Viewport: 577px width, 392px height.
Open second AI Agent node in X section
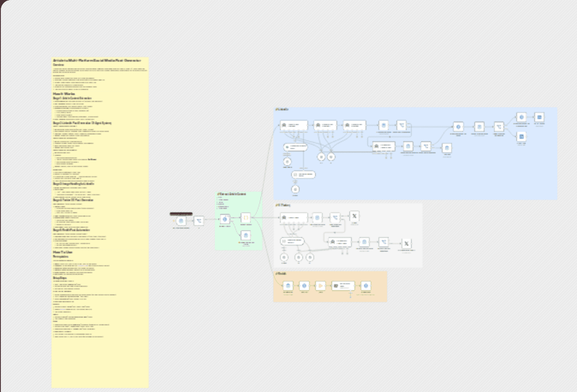click(x=340, y=242)
